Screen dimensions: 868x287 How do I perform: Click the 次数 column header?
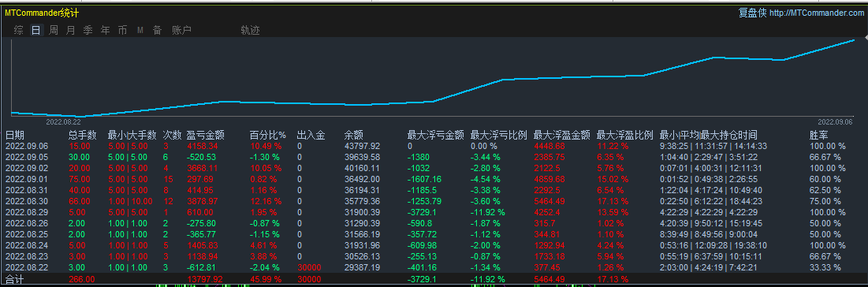(172, 135)
